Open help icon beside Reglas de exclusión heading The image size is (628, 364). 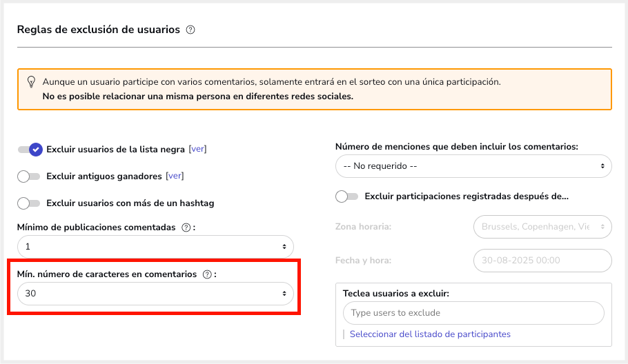(190, 30)
